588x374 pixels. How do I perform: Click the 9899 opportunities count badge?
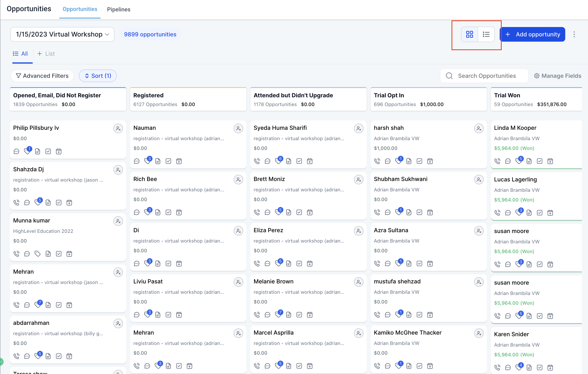(x=150, y=35)
